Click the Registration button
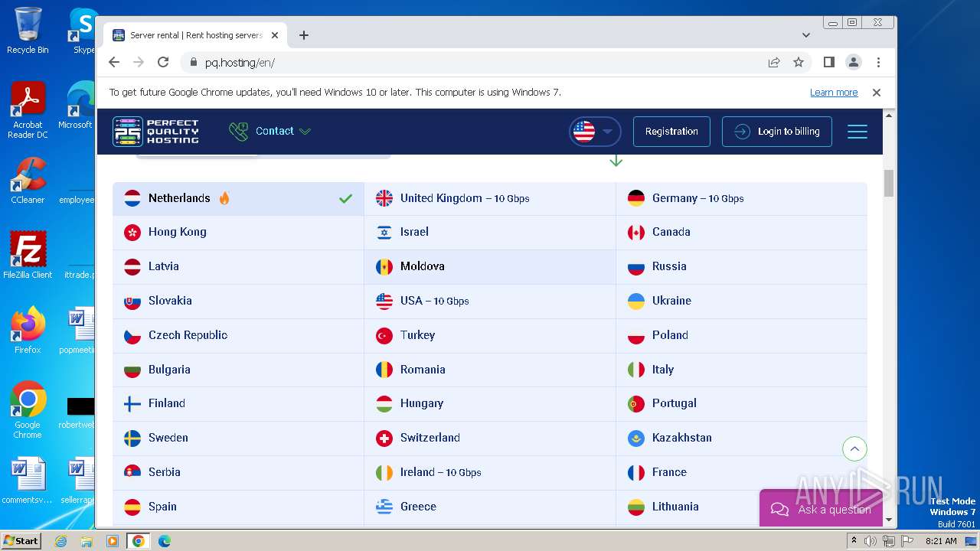The width and height of the screenshot is (980, 551). (671, 132)
